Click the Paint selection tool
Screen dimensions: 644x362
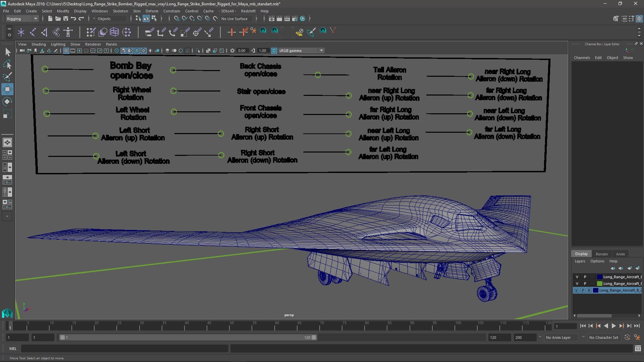[x=7, y=77]
